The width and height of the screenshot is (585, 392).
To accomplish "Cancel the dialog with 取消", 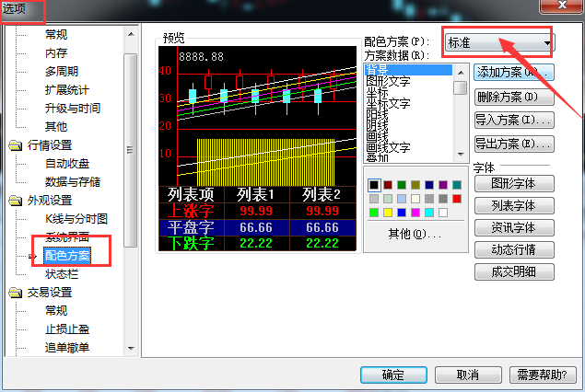I will pos(468,375).
